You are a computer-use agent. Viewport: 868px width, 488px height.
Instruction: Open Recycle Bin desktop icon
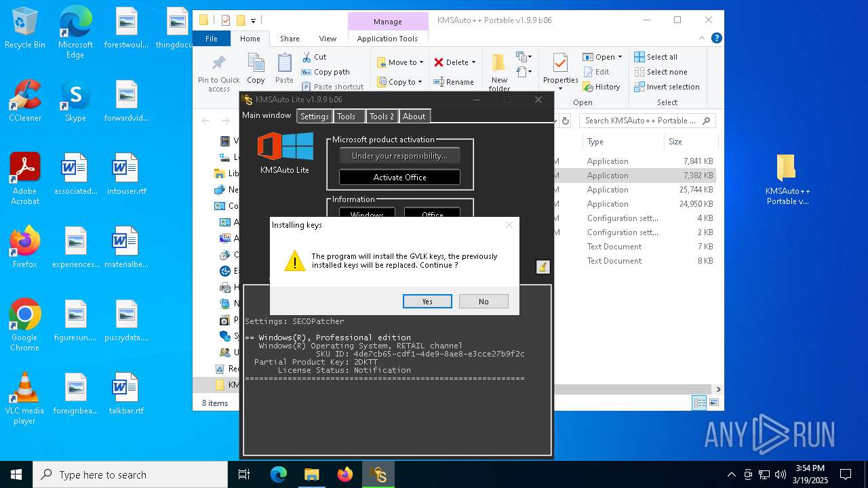pos(25,28)
